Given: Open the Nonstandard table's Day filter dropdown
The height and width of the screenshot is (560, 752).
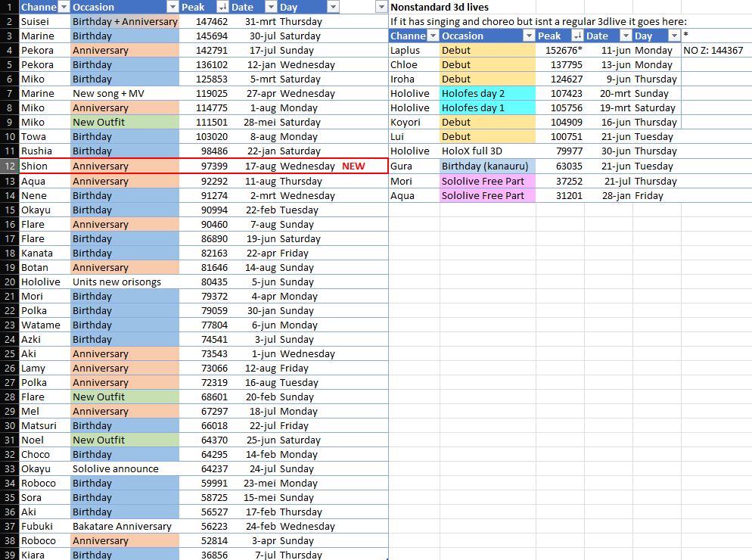Looking at the screenshot, I should pos(674,36).
